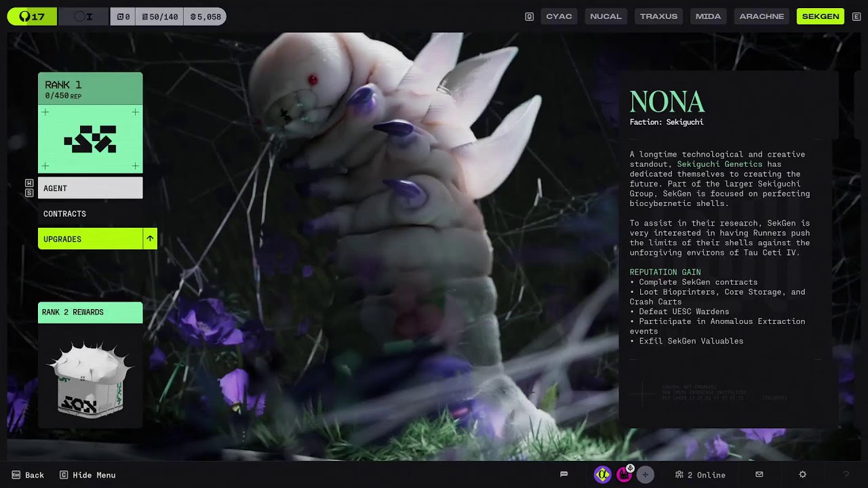Switch to the MIDA faction tab
This screenshot has width=868, height=488.
708,16
